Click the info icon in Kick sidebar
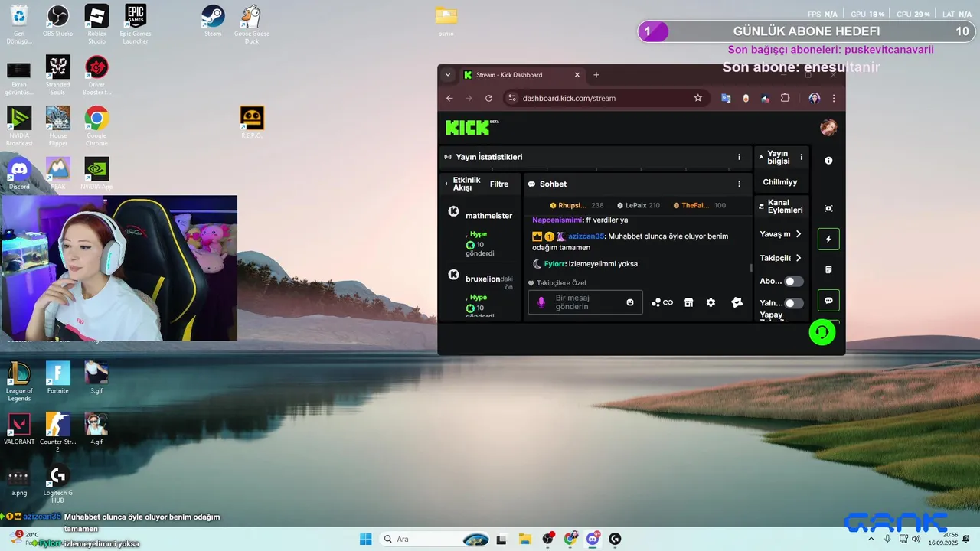 point(828,161)
